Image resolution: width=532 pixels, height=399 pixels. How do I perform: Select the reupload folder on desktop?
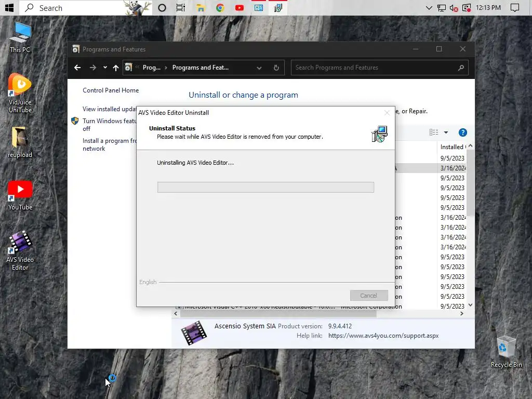(x=20, y=142)
